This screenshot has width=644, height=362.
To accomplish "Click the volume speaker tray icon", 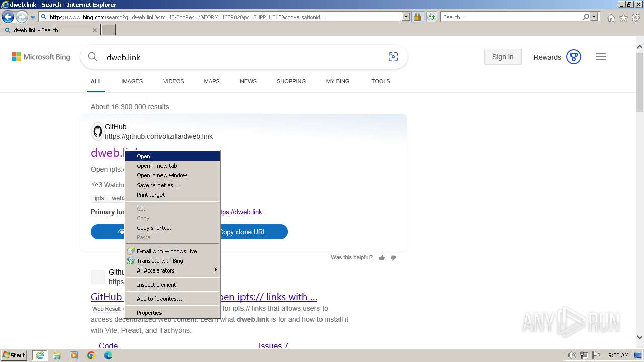I will tap(572, 355).
